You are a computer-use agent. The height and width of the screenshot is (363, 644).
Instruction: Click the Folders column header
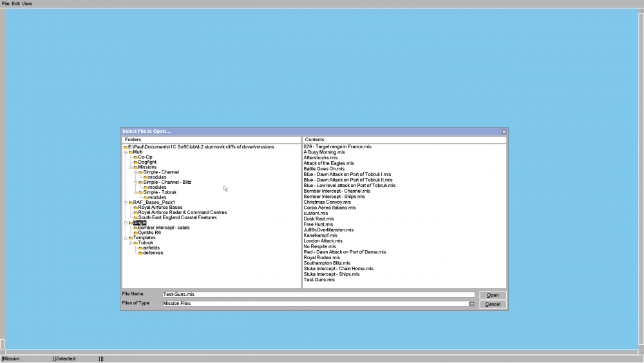(211, 140)
